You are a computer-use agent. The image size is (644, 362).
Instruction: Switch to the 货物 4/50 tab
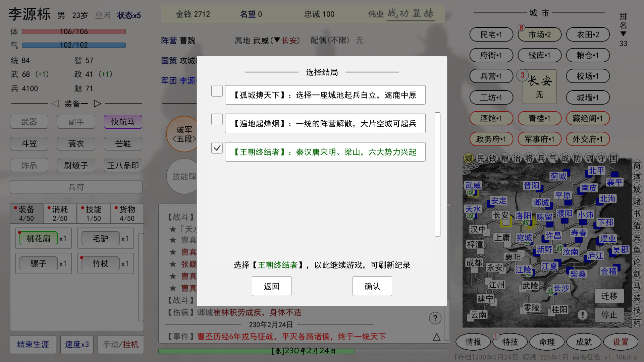pyautogui.click(x=127, y=213)
